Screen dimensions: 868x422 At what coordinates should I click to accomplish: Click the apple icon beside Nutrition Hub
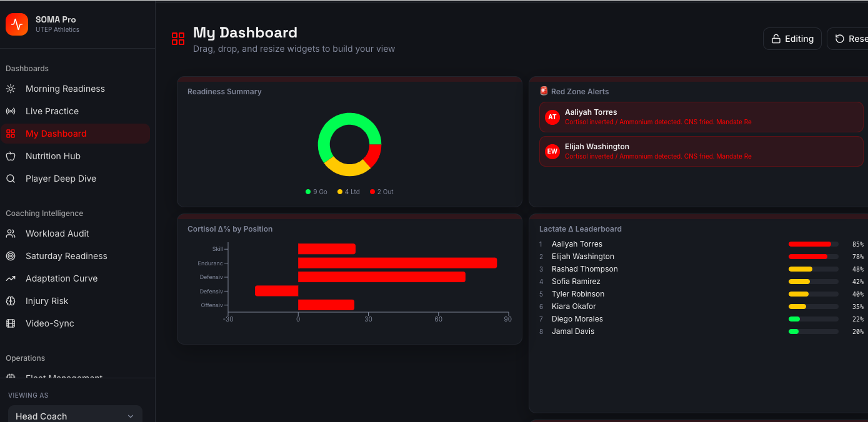click(x=11, y=156)
